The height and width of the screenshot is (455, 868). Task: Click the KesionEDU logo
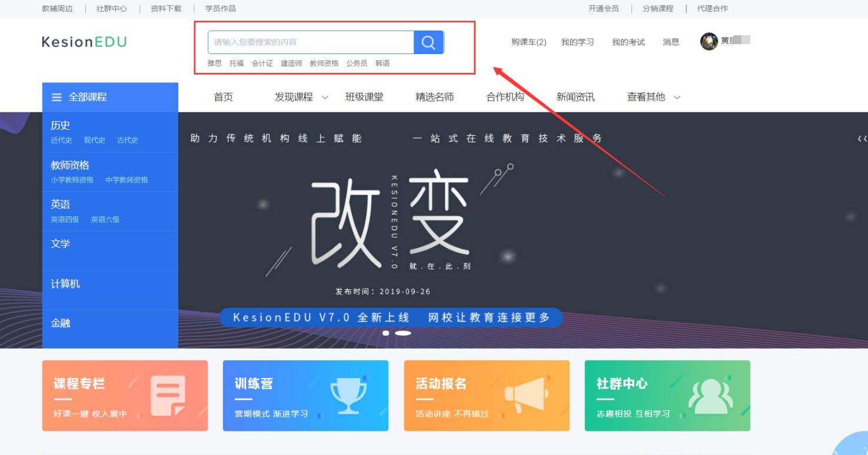(84, 42)
